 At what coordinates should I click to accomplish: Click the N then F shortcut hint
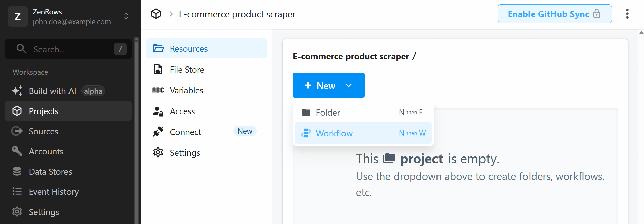[x=411, y=112]
